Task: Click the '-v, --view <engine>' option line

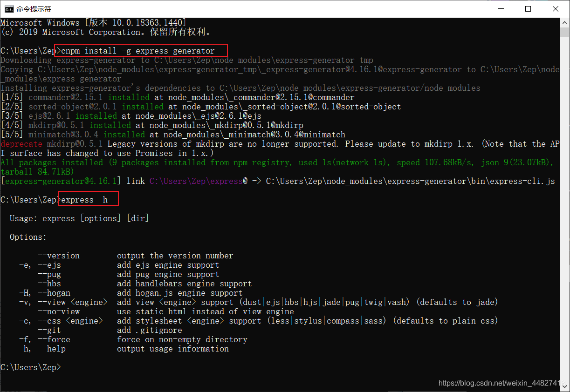Action: point(259,302)
